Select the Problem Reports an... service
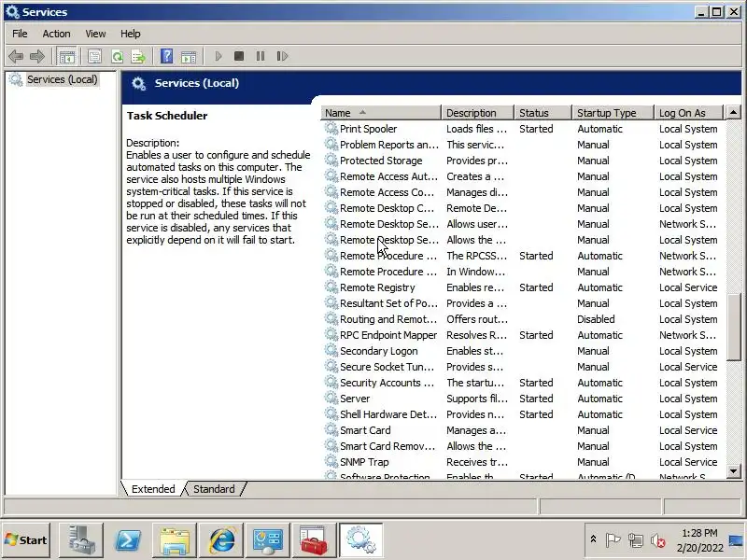Screen dimensions: 747x560 point(523,145)
